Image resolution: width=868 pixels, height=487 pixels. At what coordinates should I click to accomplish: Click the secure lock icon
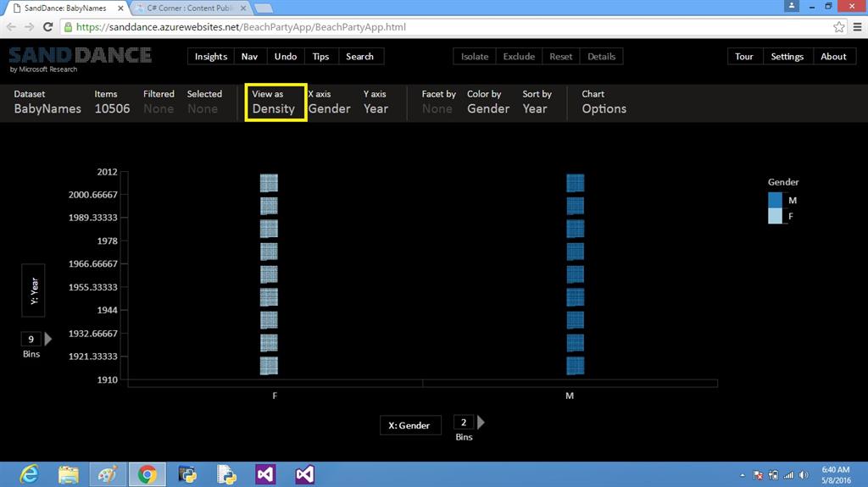(68, 27)
